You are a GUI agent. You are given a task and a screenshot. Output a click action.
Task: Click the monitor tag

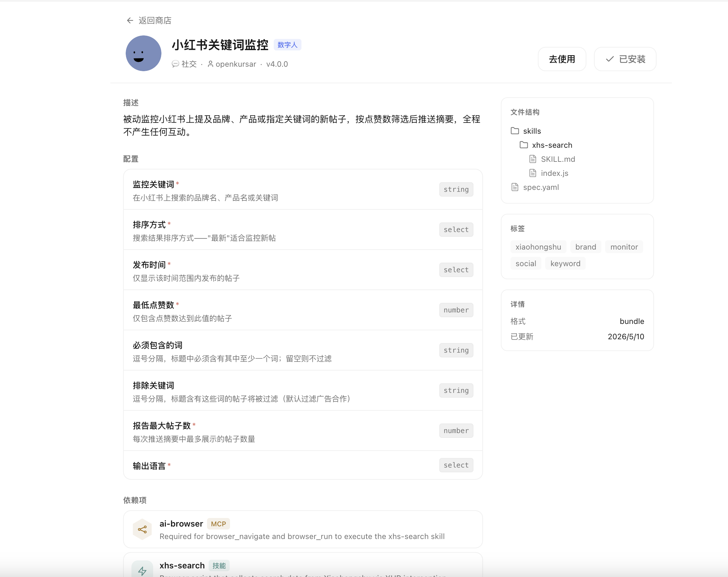click(624, 247)
